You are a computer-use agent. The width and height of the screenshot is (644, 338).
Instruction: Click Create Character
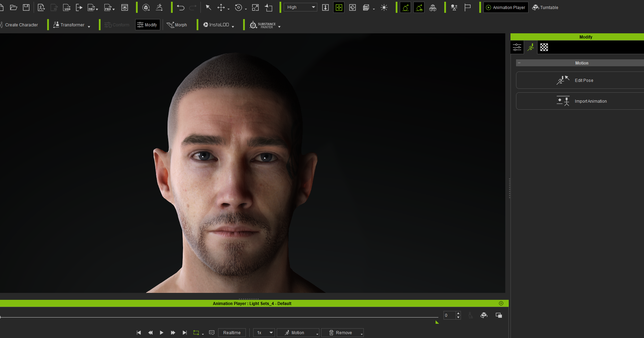[20, 25]
